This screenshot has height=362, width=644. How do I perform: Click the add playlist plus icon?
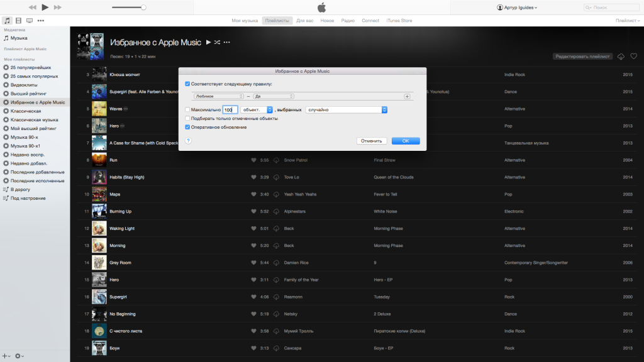(5, 356)
